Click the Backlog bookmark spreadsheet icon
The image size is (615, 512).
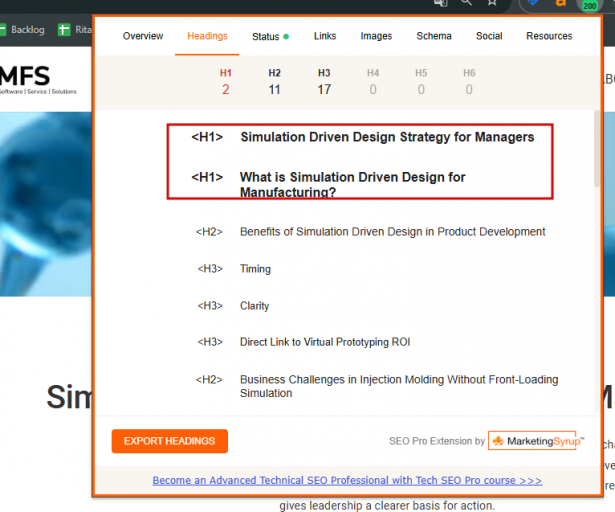pyautogui.click(x=3, y=30)
